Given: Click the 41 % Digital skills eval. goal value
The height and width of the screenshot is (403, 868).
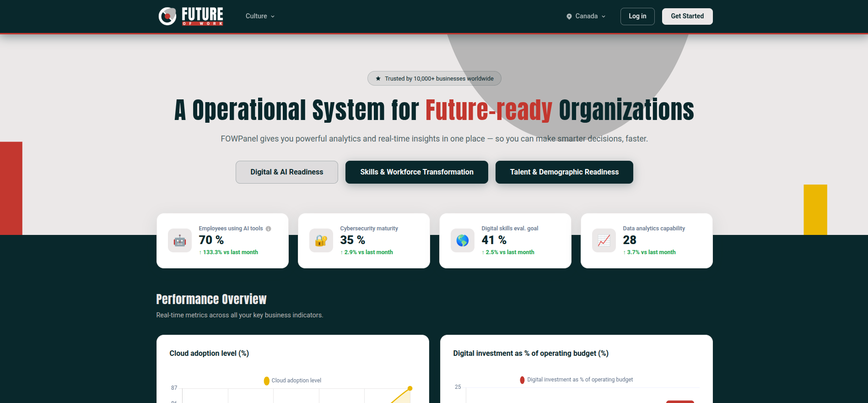Looking at the screenshot, I should 494,240.
